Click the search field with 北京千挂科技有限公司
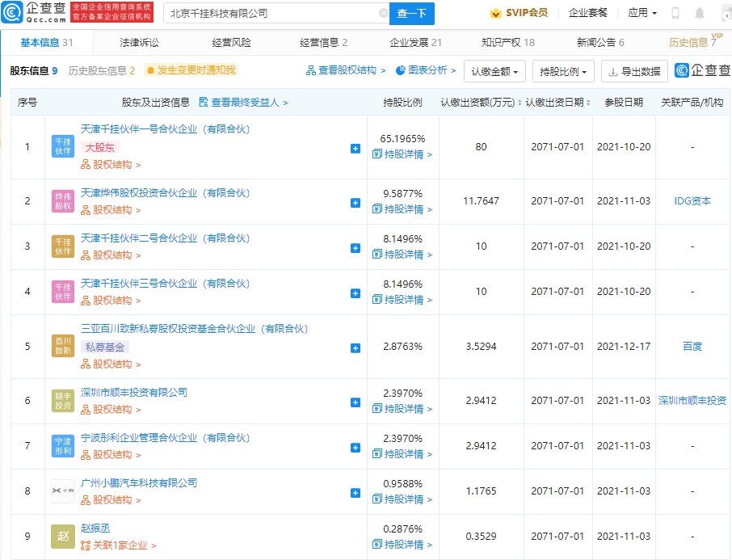732x560 pixels. click(271, 14)
